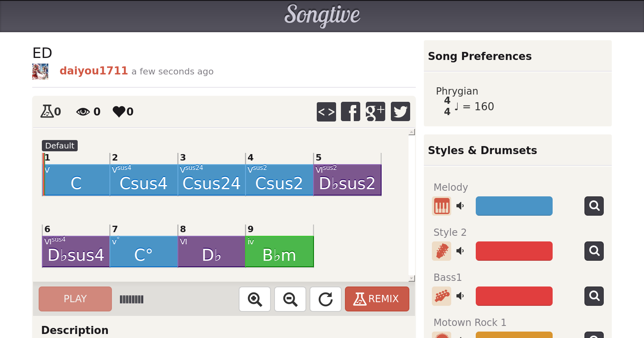Select the Csus24 chord in measure 3
Viewport: 644px width, 338px height.
211,183
